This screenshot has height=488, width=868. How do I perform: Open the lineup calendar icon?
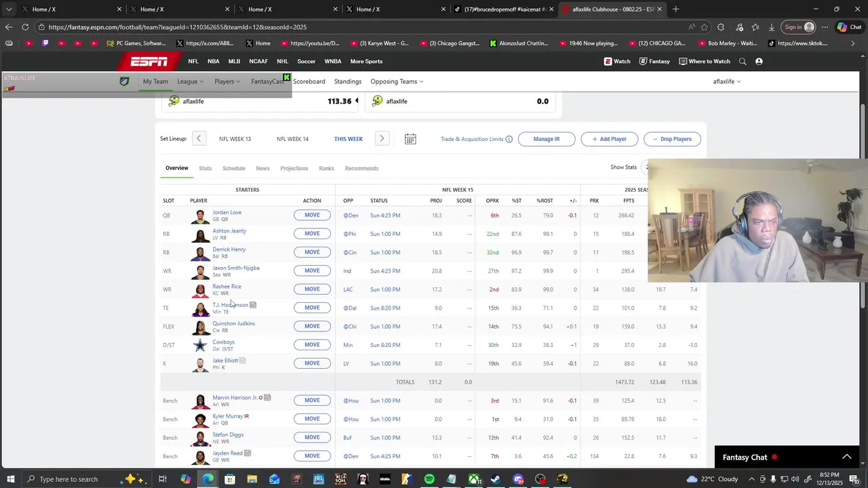pyautogui.click(x=410, y=139)
